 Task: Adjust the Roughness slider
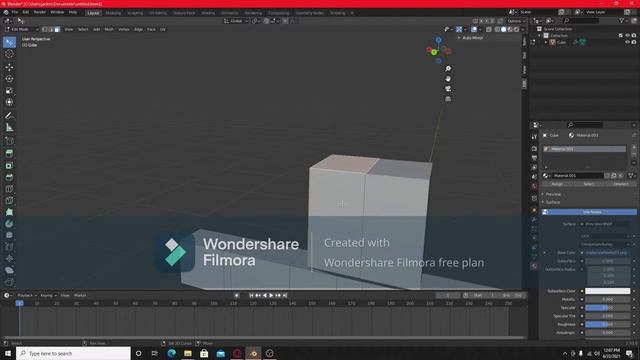coord(607,324)
